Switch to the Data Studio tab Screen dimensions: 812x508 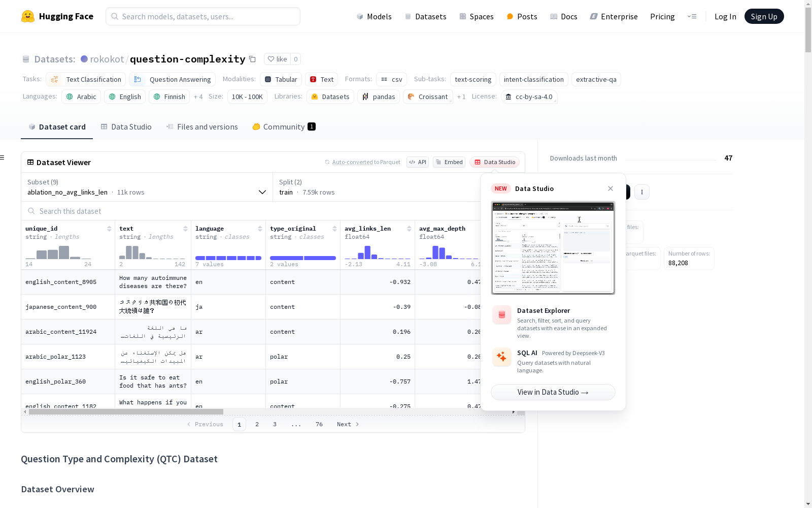tap(126, 126)
